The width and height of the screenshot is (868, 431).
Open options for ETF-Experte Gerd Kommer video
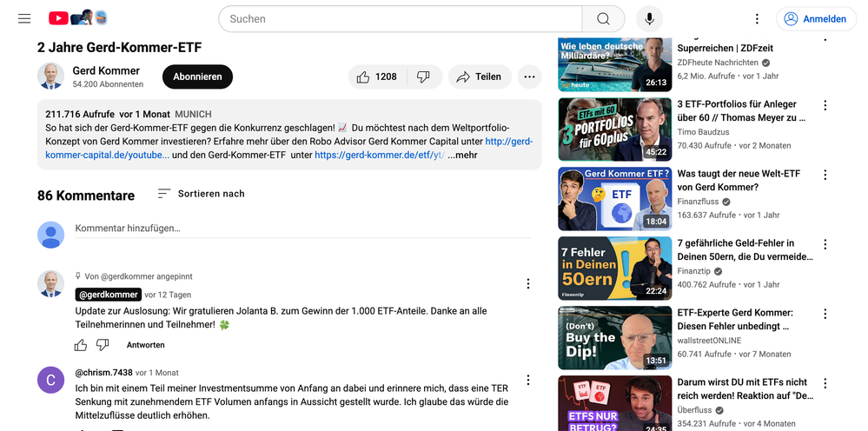coord(825,314)
